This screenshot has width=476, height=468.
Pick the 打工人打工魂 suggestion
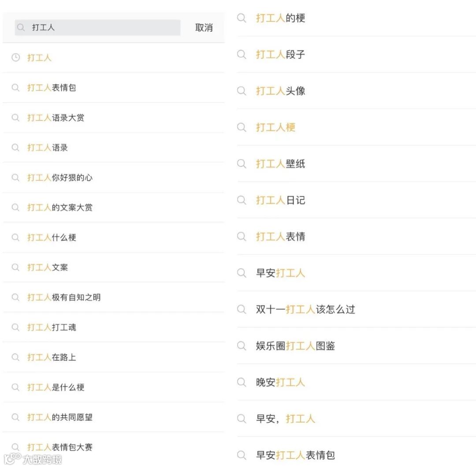tap(114, 327)
